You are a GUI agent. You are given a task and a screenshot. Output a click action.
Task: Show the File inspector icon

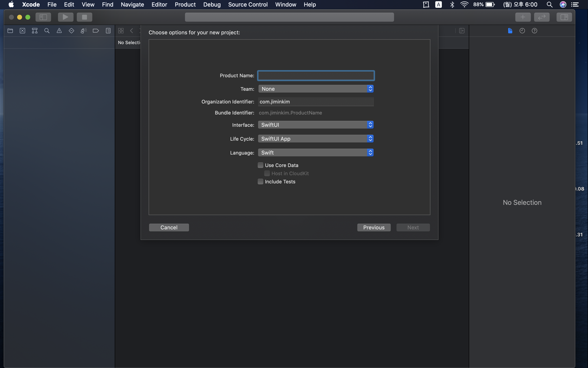click(510, 31)
